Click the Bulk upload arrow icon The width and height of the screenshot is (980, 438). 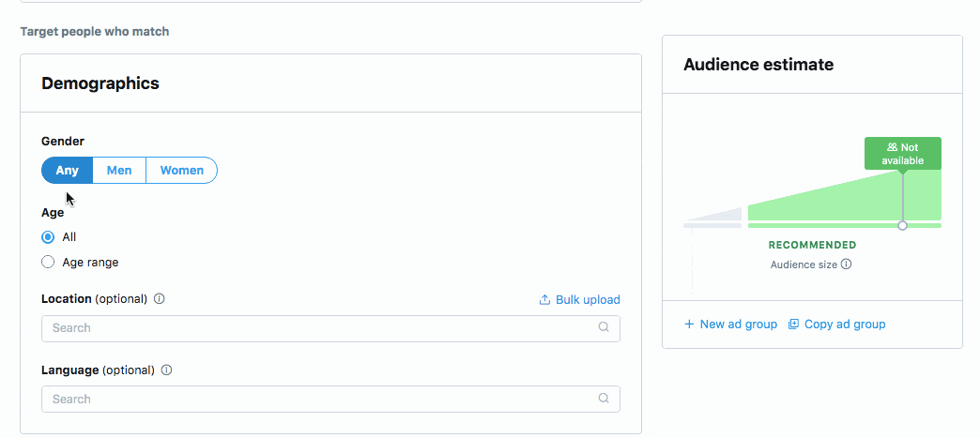(x=544, y=299)
